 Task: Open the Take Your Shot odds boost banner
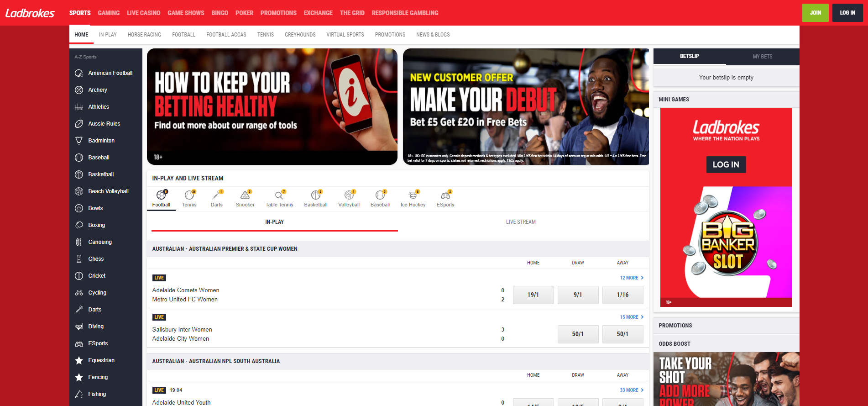coord(726,379)
